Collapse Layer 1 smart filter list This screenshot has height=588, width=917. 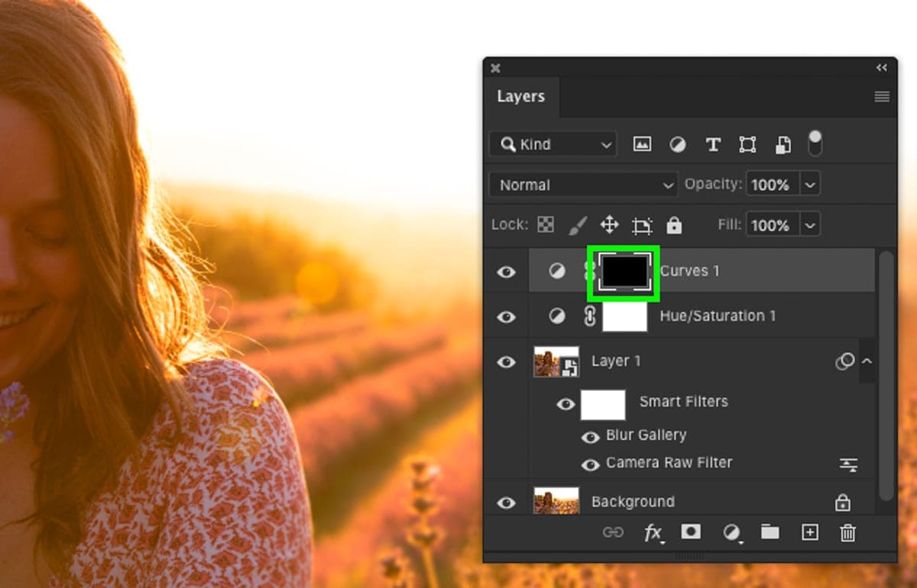point(867,360)
